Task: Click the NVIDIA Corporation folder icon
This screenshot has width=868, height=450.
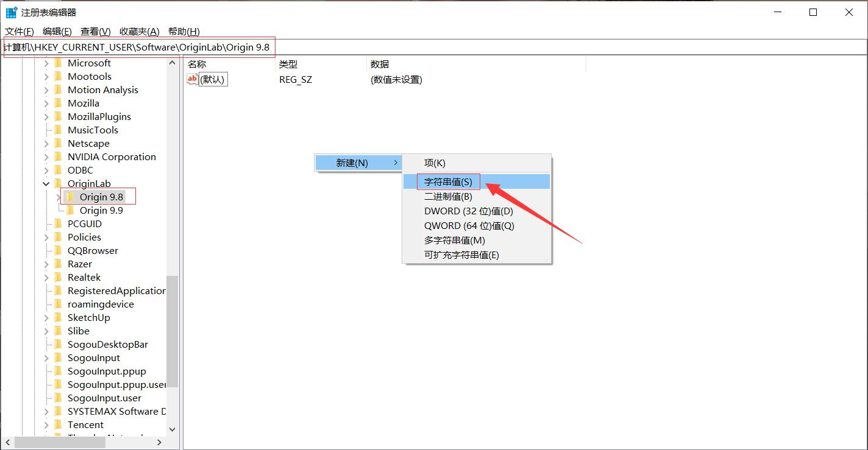Action: (x=59, y=157)
